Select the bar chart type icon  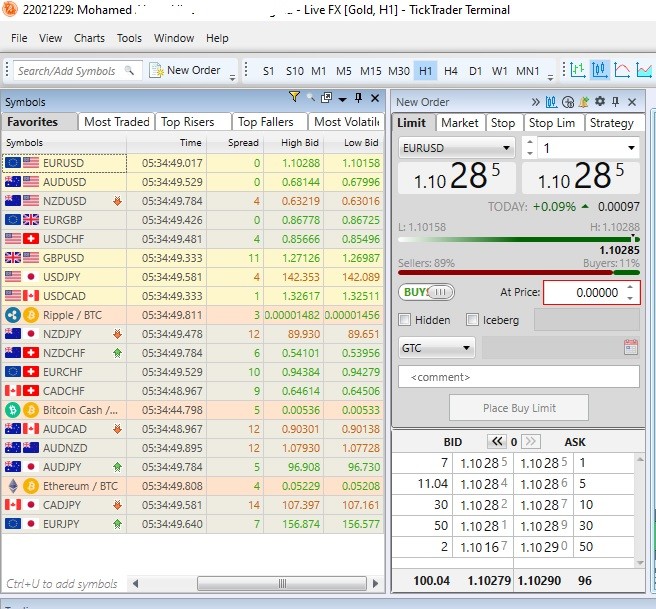pos(577,70)
